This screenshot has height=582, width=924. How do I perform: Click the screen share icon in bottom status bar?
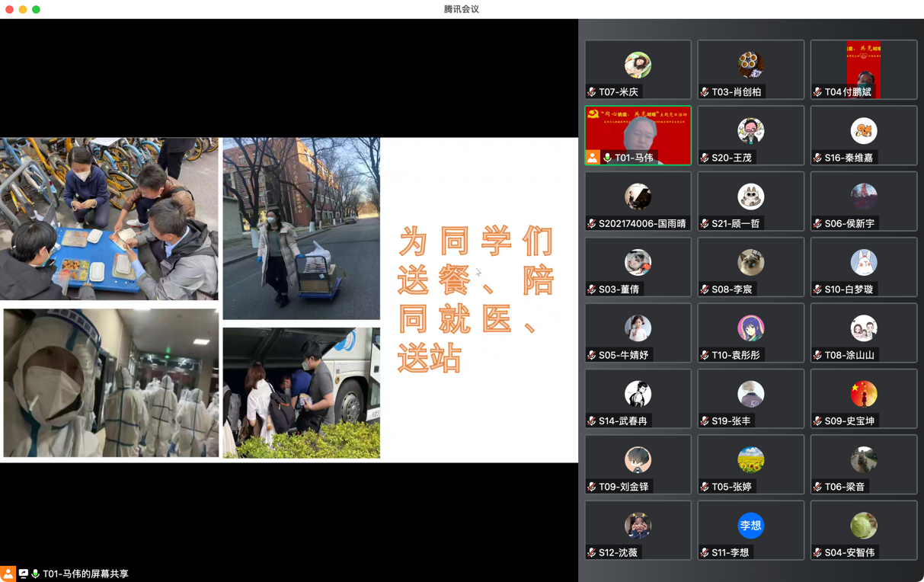click(x=24, y=574)
